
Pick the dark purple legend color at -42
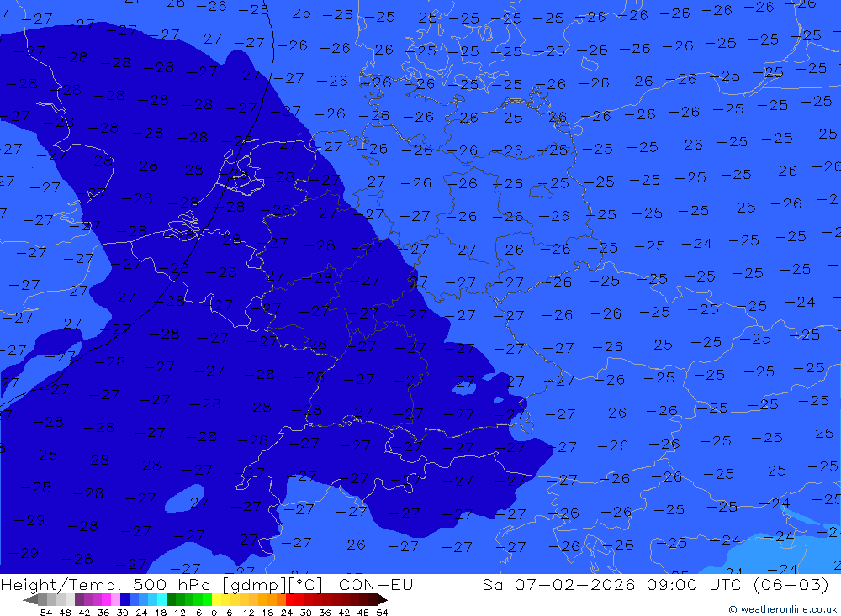[x=79, y=599]
